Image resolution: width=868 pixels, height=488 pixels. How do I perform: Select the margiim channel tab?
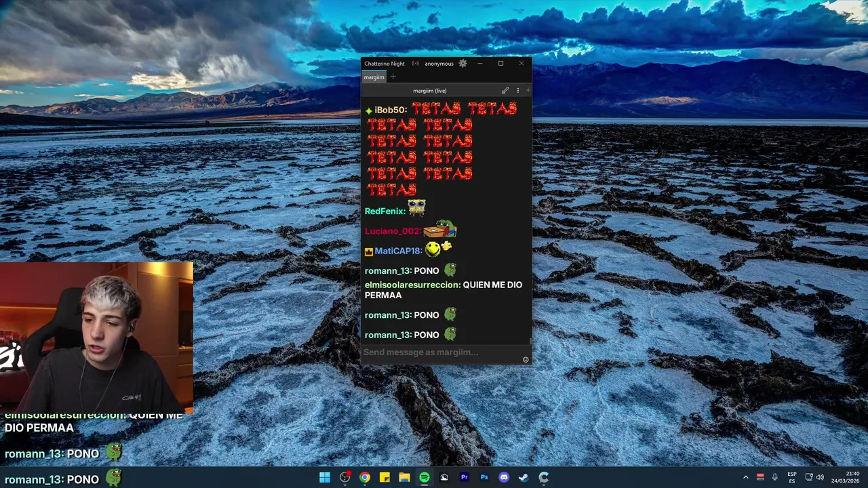(374, 77)
